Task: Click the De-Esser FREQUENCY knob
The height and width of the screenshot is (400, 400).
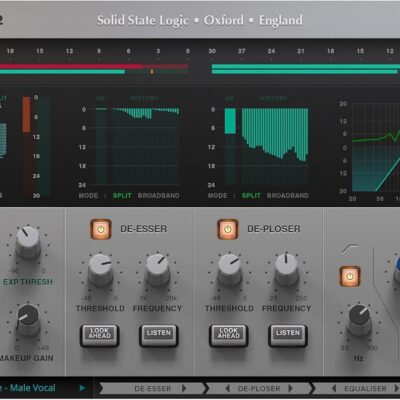Action: coord(157,269)
